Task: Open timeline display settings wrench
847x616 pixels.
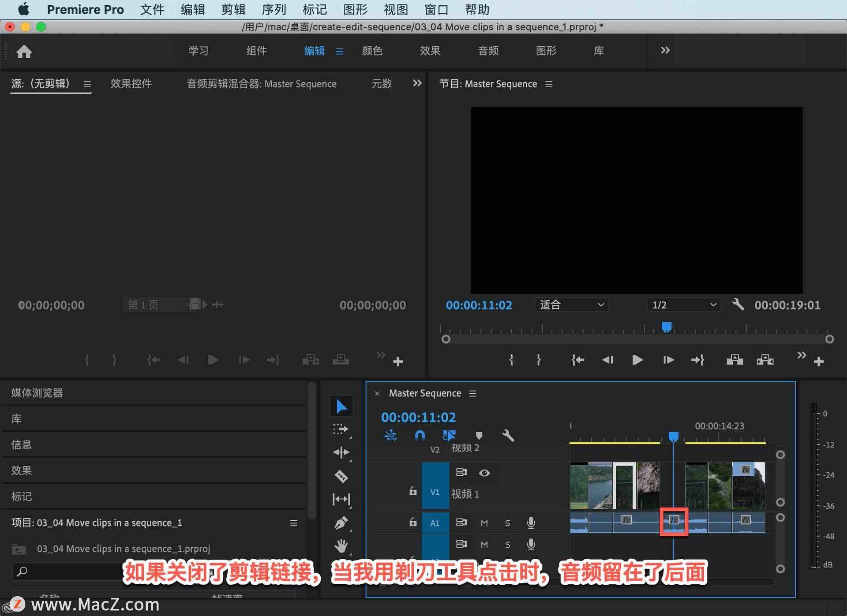Action: 508,436
